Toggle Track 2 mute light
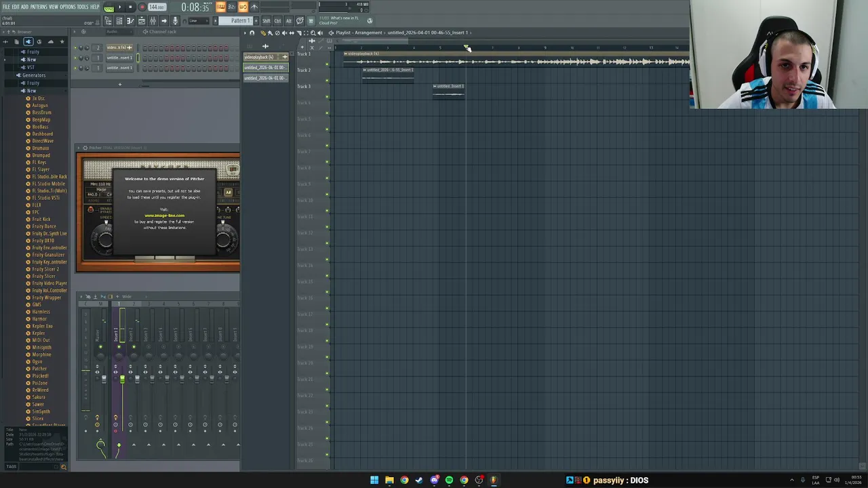 tap(327, 80)
